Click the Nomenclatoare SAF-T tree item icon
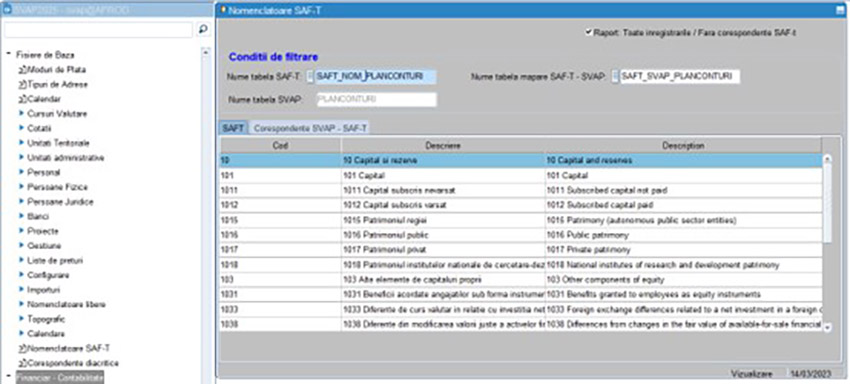 pyautogui.click(x=22, y=348)
